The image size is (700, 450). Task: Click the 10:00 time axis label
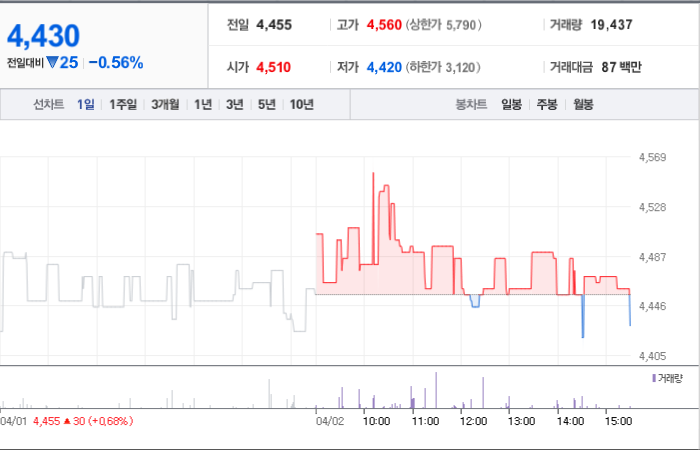pyautogui.click(x=376, y=421)
